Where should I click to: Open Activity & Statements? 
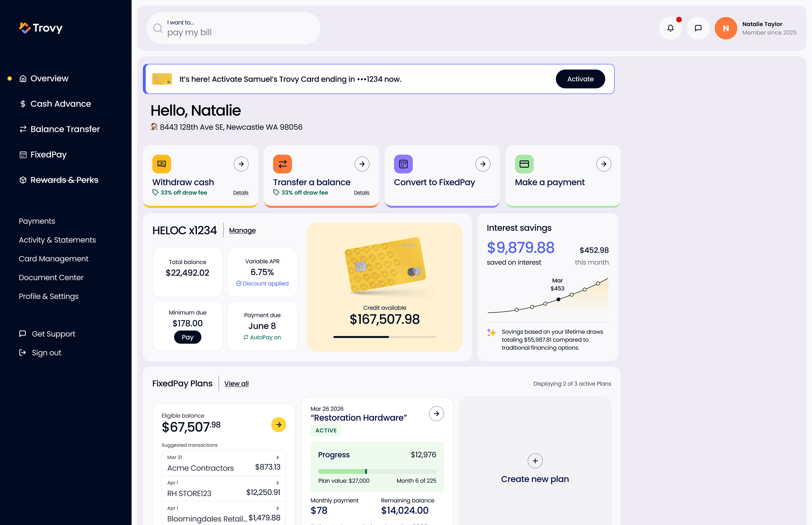(57, 240)
